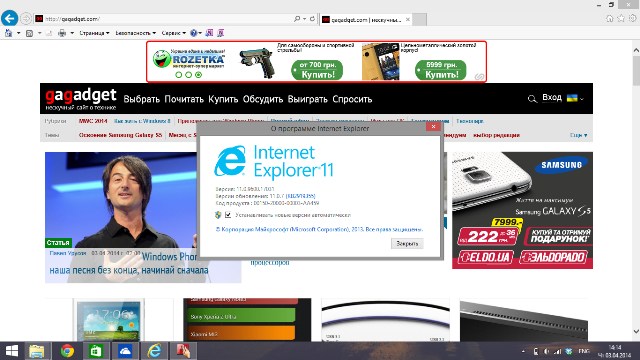The image size is (640, 360).
Task: Click the site search magnifier on gagadget header
Action: pyautogui.click(x=532, y=99)
